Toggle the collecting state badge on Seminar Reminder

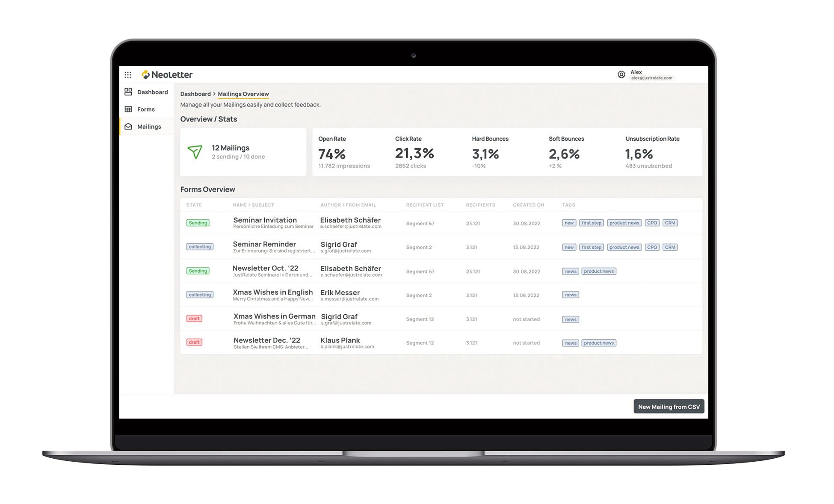coord(200,246)
